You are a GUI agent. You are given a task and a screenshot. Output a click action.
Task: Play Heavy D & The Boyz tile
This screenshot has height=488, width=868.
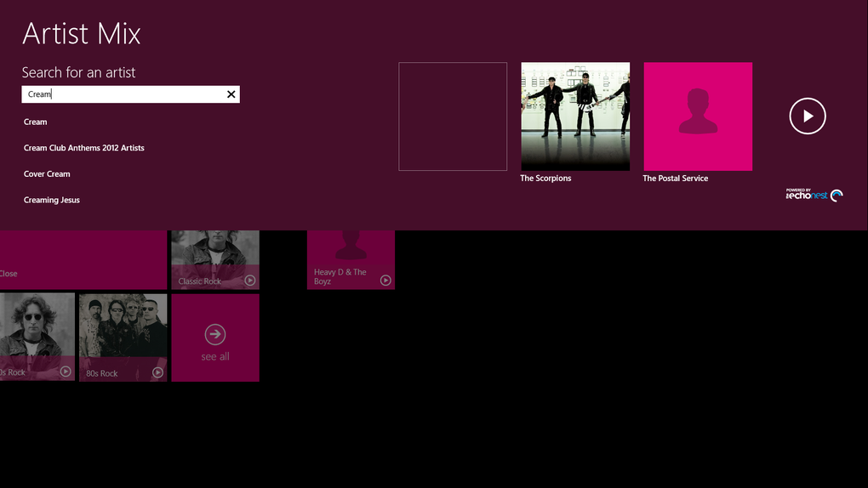coord(385,281)
